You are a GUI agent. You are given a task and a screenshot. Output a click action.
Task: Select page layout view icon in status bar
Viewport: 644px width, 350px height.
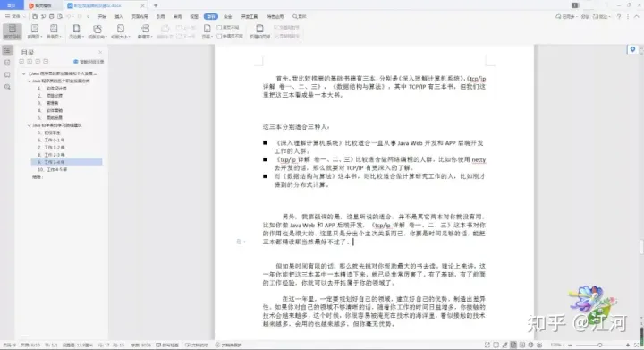(513, 345)
